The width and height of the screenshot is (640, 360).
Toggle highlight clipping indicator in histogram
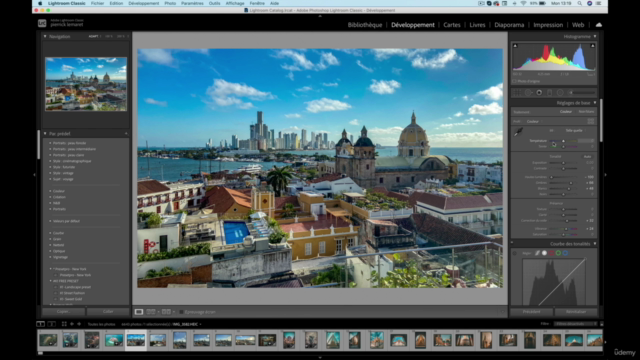point(592,46)
